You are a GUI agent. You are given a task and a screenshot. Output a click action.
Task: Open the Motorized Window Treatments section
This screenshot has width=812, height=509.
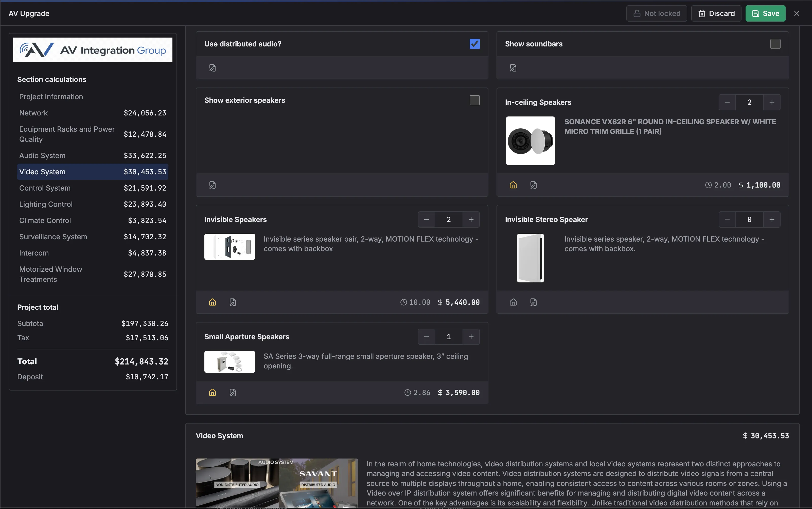point(93,274)
